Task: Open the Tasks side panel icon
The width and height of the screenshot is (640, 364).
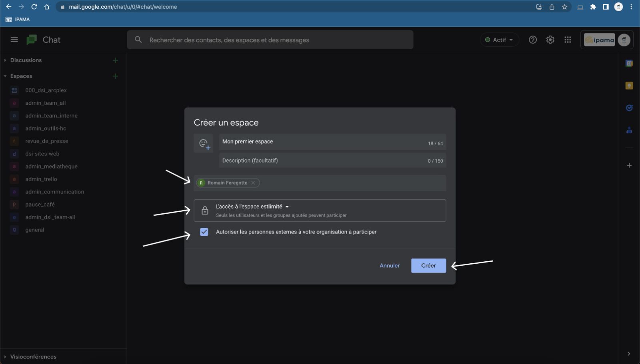Action: tap(629, 107)
